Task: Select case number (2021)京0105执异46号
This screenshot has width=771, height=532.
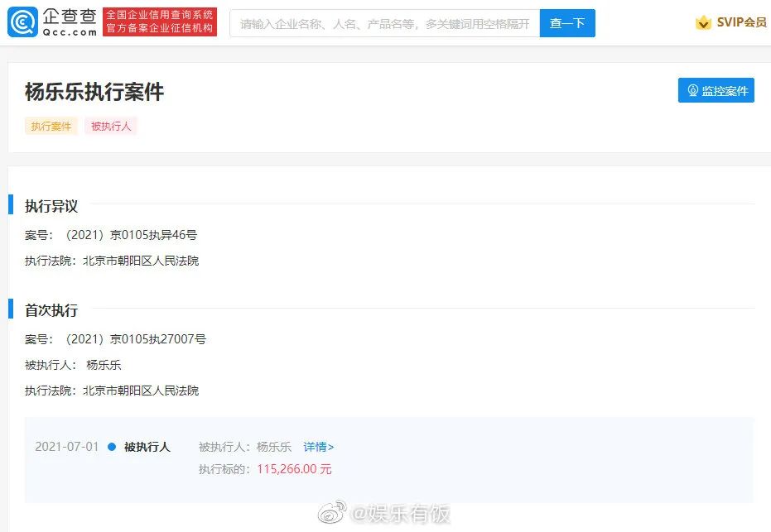Action: [131, 235]
